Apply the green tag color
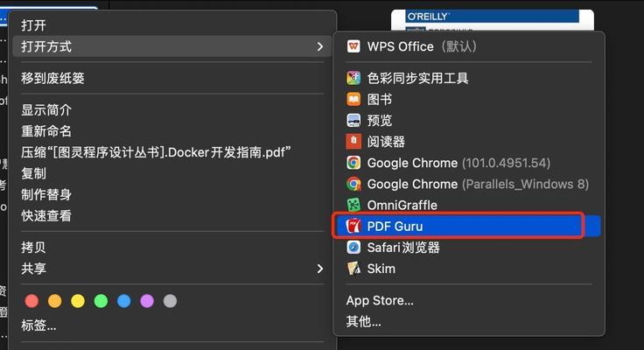The width and height of the screenshot is (644, 350). [x=101, y=301]
